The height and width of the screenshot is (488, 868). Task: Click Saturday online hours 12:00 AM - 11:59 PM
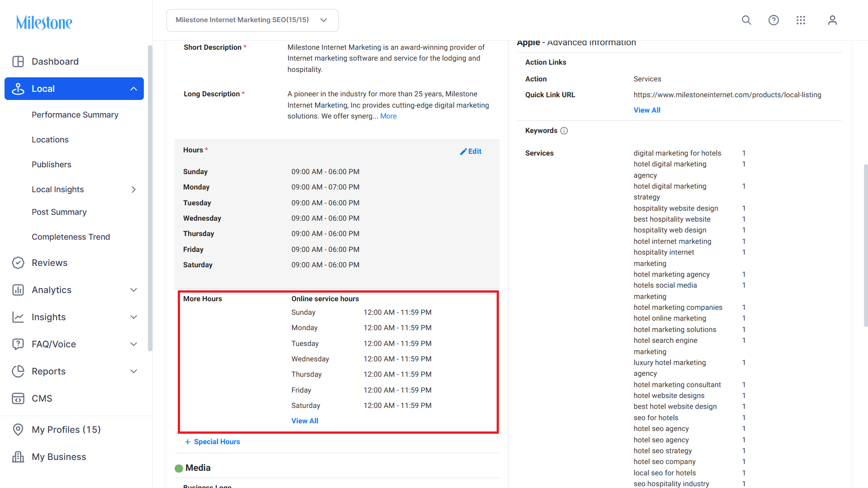pyautogui.click(x=398, y=406)
